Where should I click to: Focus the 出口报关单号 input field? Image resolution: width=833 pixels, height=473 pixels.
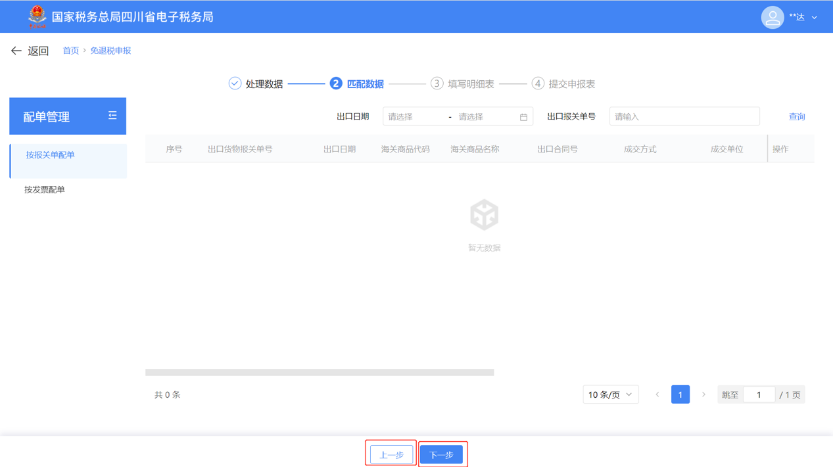coord(684,117)
